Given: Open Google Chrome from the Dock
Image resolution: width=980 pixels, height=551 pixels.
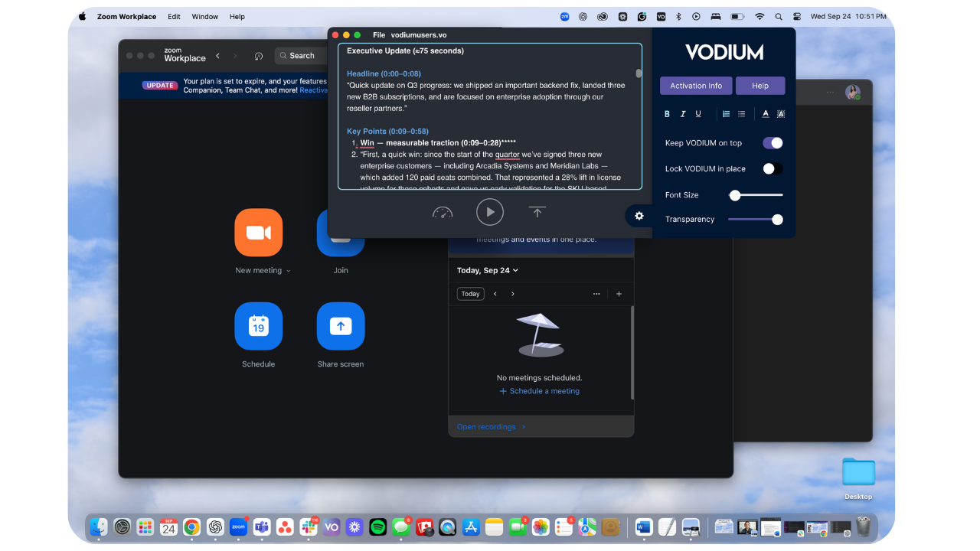Looking at the screenshot, I should tap(191, 527).
